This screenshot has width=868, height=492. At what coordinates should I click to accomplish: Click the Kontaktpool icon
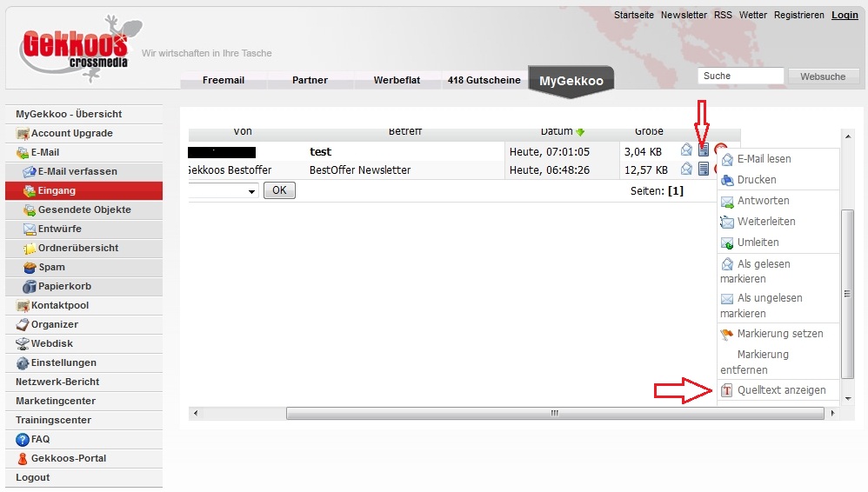click(x=23, y=305)
